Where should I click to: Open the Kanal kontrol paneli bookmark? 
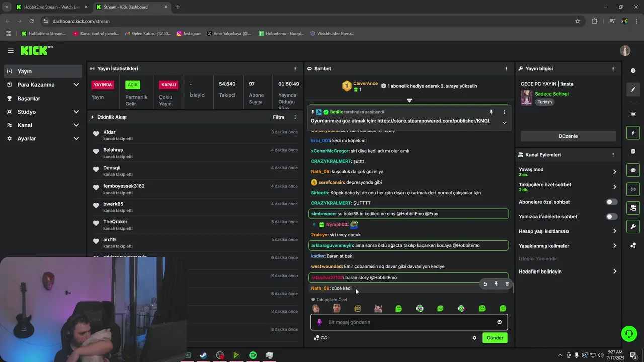(96, 34)
